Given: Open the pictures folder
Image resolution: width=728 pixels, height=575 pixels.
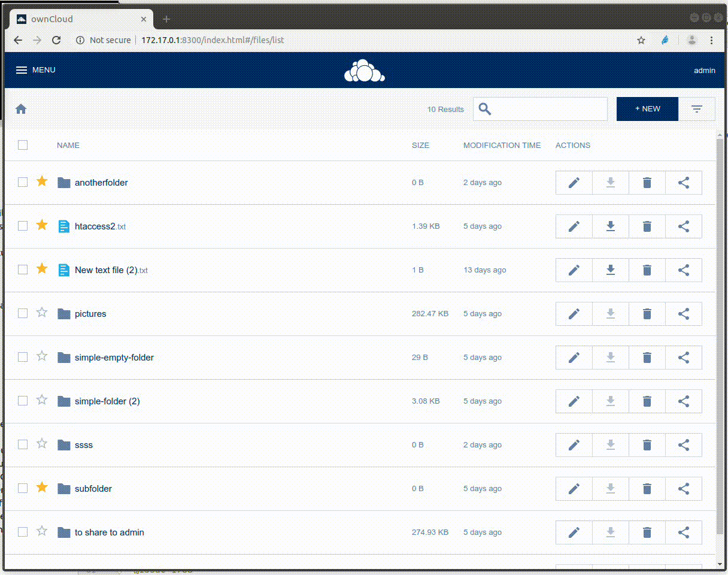Looking at the screenshot, I should pos(90,314).
